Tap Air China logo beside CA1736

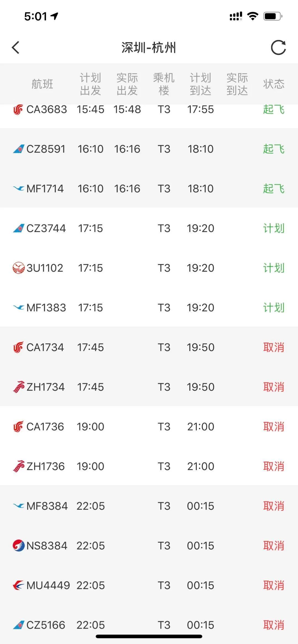pos(18,427)
